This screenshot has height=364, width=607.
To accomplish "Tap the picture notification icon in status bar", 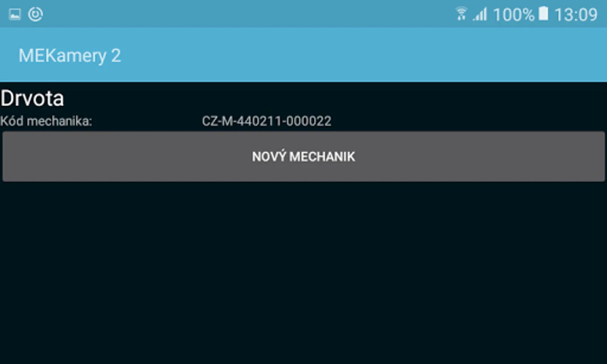I will click(15, 15).
